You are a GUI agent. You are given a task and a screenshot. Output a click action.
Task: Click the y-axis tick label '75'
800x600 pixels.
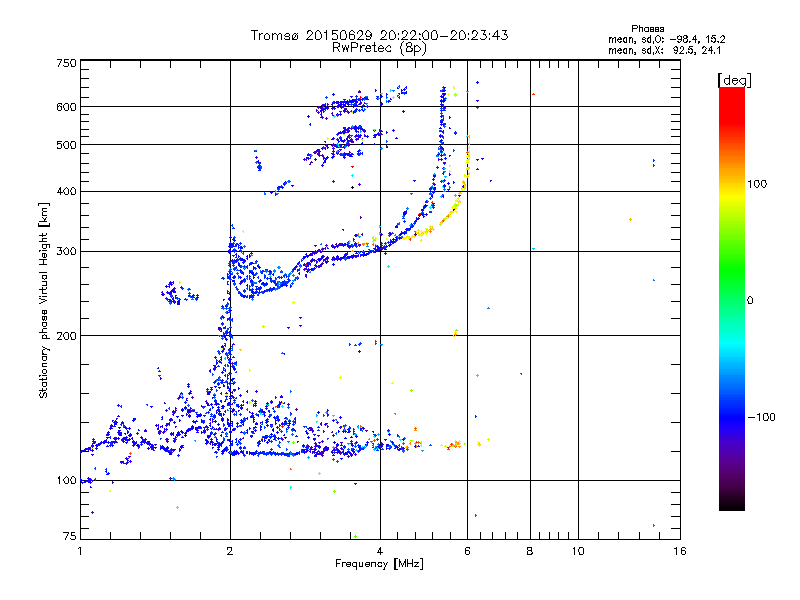tap(70, 536)
